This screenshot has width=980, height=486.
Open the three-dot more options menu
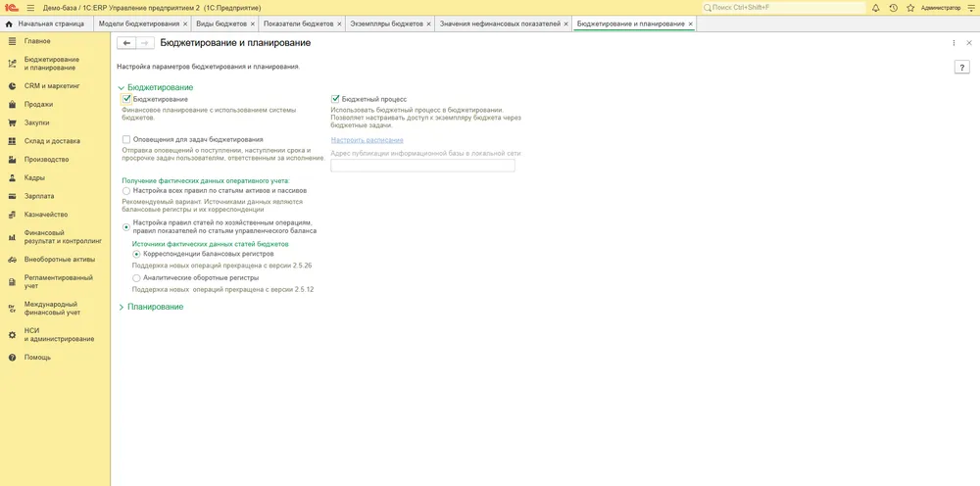point(954,43)
